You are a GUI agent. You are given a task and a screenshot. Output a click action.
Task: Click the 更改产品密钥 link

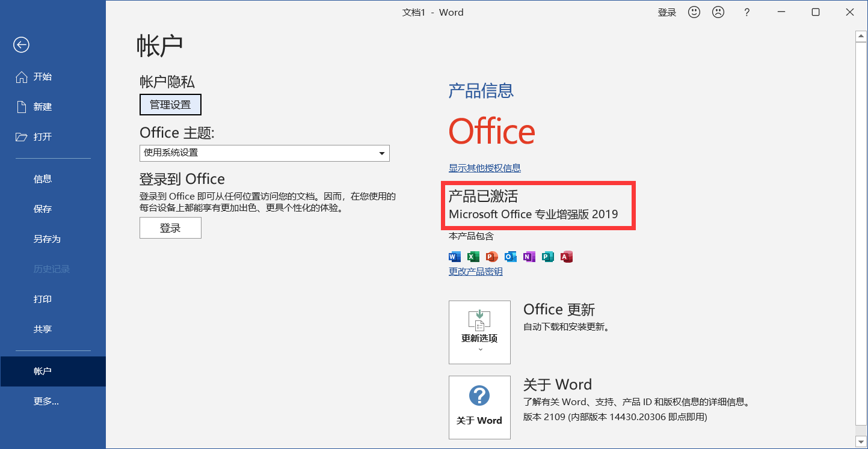pyautogui.click(x=476, y=272)
